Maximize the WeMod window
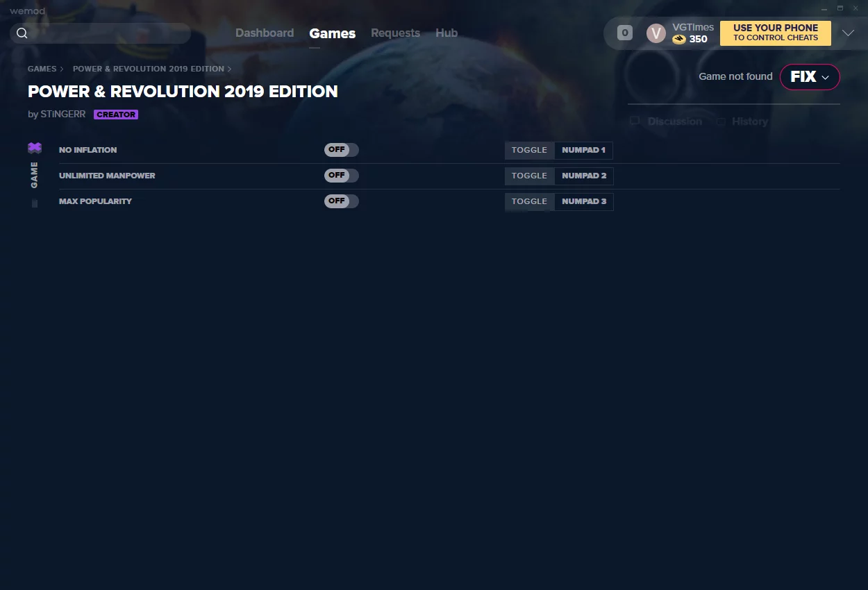Screen dimensions: 868x590 point(840,8)
